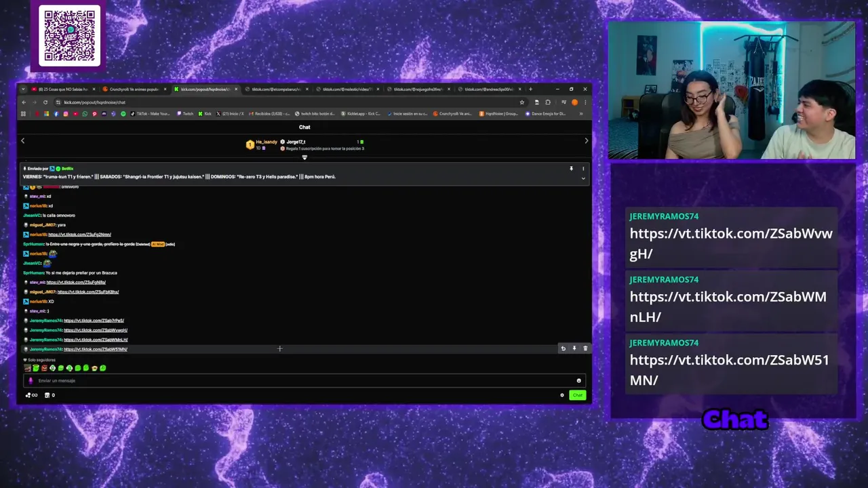
Task: Delete the hovered message with trash icon
Action: (585, 348)
